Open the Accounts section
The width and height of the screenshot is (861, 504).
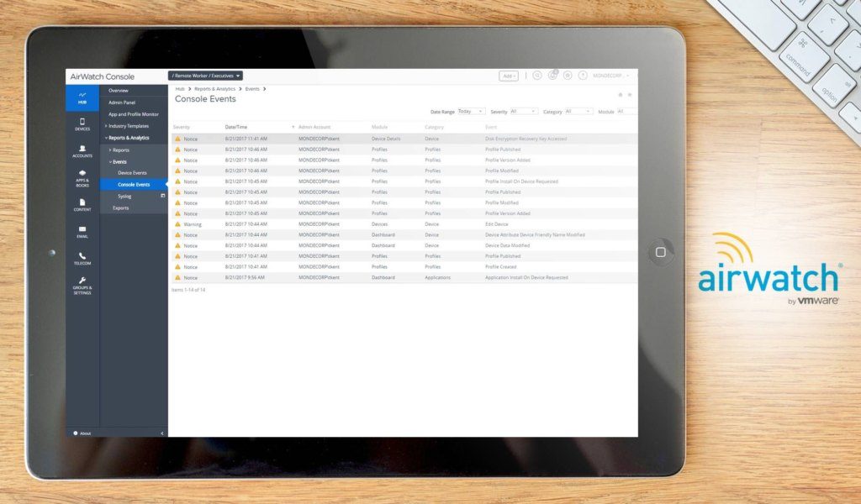pyautogui.click(x=82, y=153)
